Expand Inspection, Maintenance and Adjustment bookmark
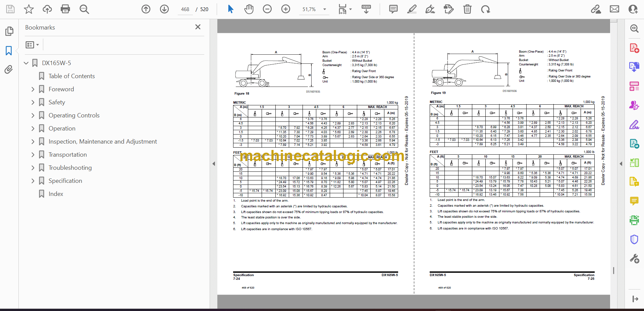The height and width of the screenshot is (311, 644). click(33, 142)
